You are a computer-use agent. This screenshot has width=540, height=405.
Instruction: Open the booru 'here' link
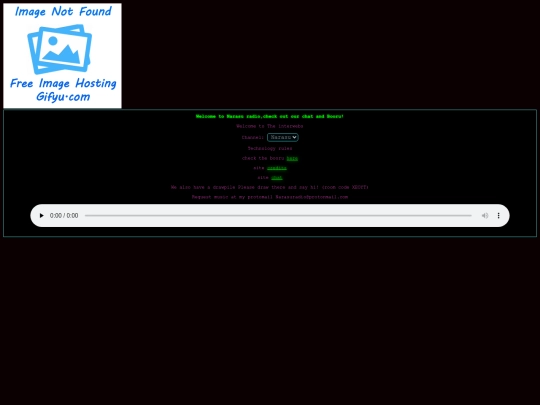point(292,158)
